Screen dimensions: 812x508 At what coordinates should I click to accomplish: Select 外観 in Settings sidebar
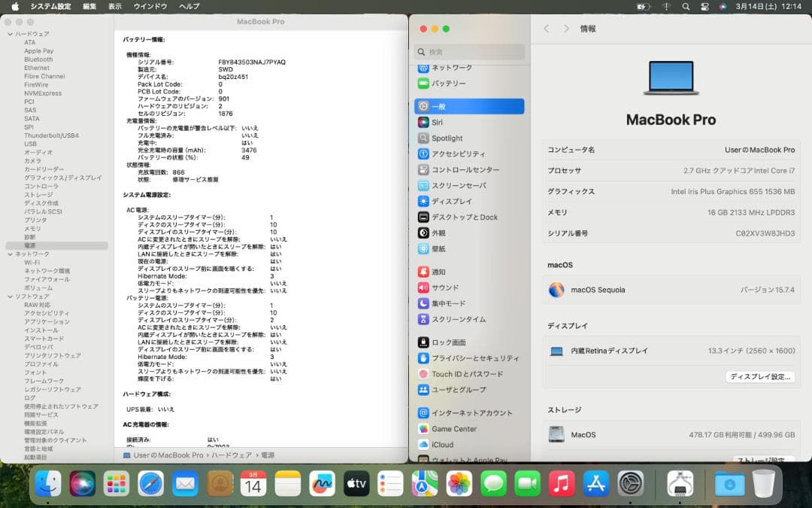point(470,233)
